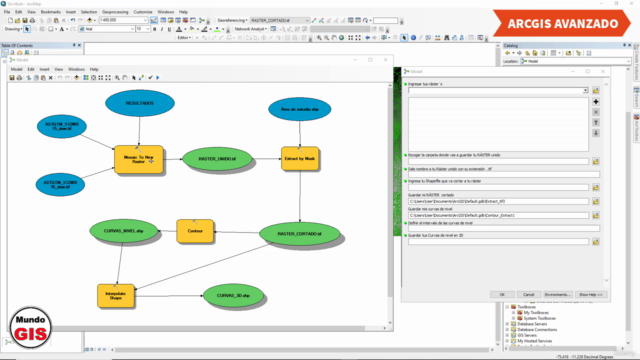This screenshot has height=360, width=640.
Task: Open the Geoprocessing menu
Action: click(115, 12)
